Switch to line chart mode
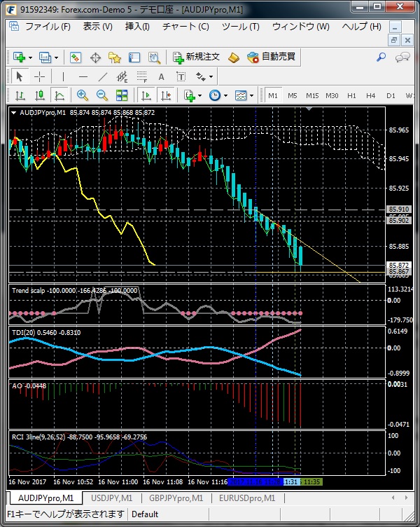The width and height of the screenshot is (420, 527). pyautogui.click(x=59, y=96)
